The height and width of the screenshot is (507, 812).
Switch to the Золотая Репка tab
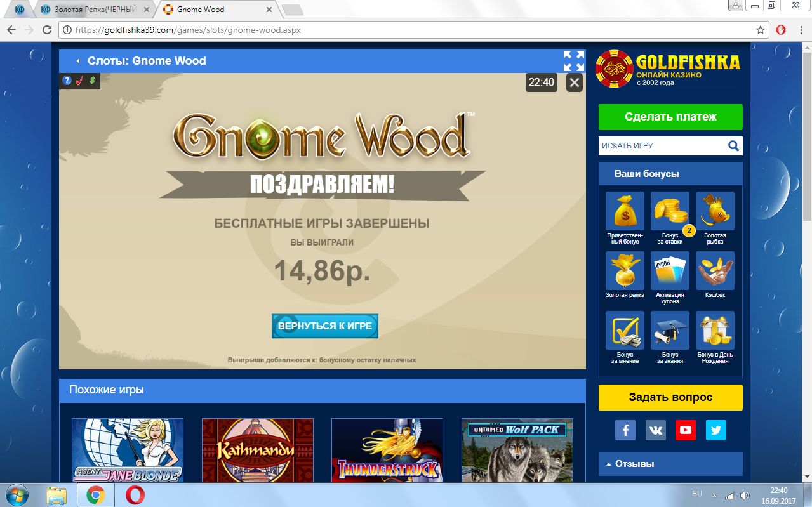coord(95,10)
